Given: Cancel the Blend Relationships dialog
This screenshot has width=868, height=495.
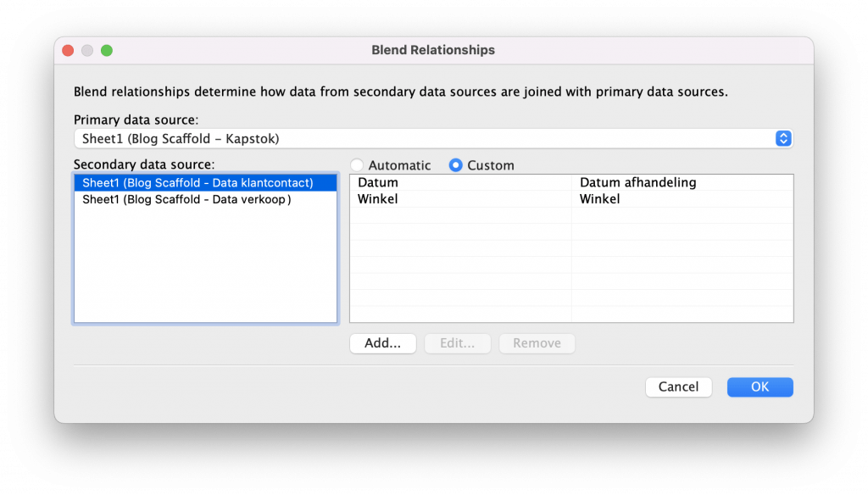Looking at the screenshot, I should (678, 387).
